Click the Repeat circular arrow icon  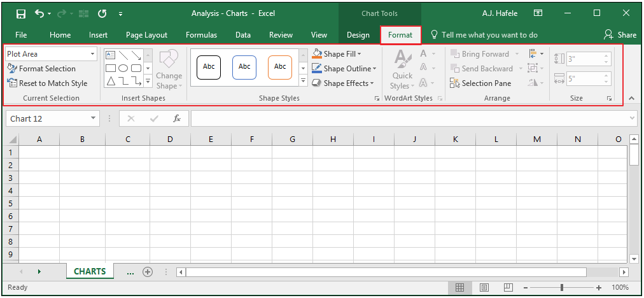tap(102, 13)
